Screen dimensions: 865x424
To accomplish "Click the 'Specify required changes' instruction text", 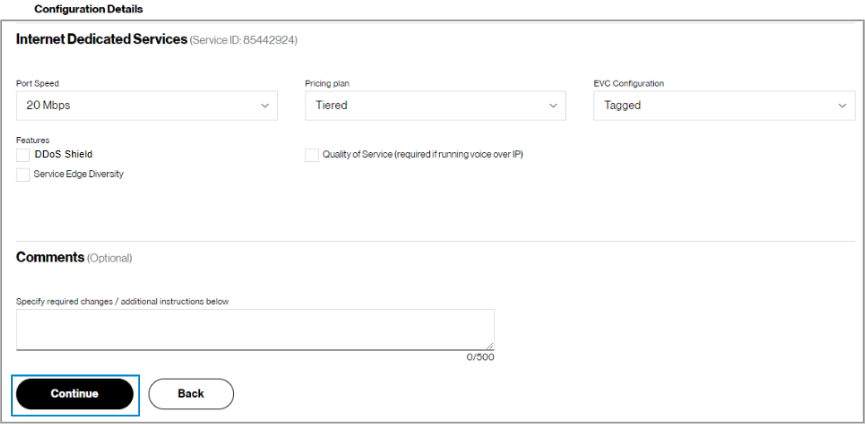I will click(x=123, y=301).
